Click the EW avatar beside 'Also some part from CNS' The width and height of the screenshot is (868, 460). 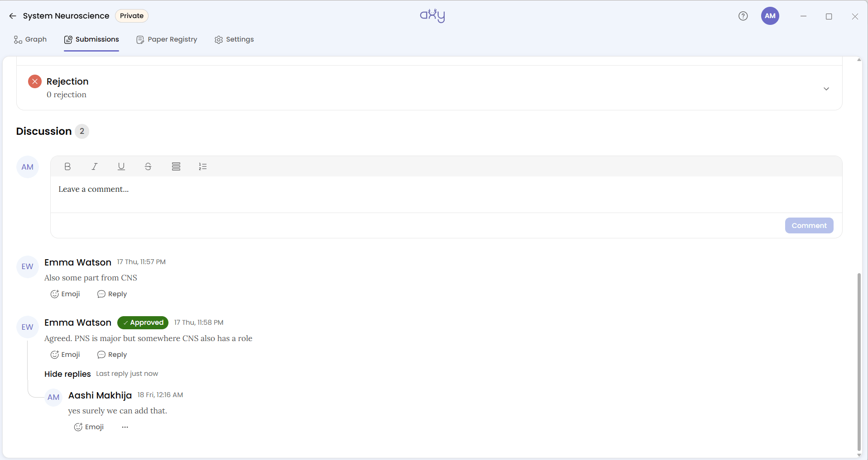28,266
